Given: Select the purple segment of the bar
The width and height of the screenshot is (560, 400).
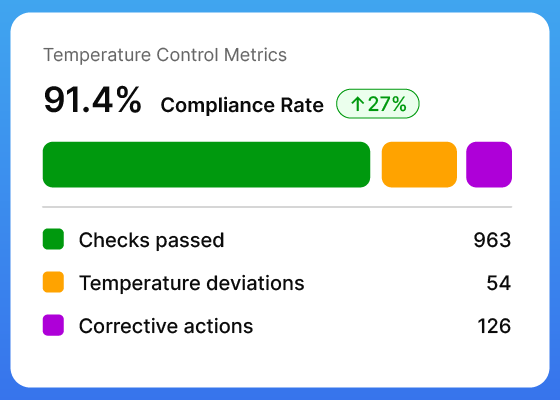Looking at the screenshot, I should (489, 165).
